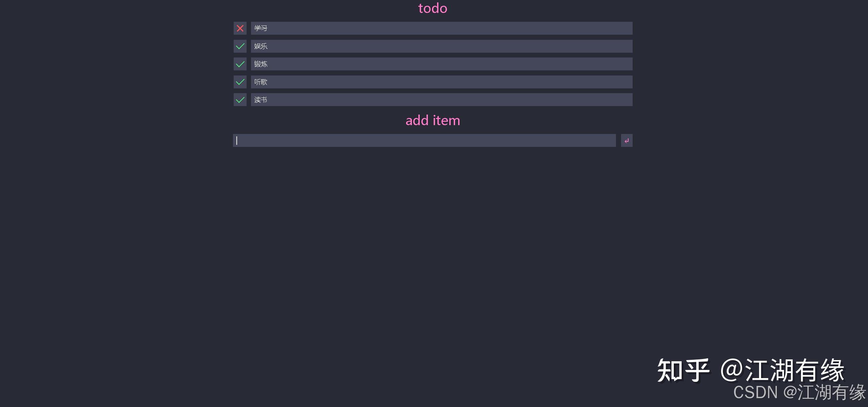Click the todo page heading

433,8
